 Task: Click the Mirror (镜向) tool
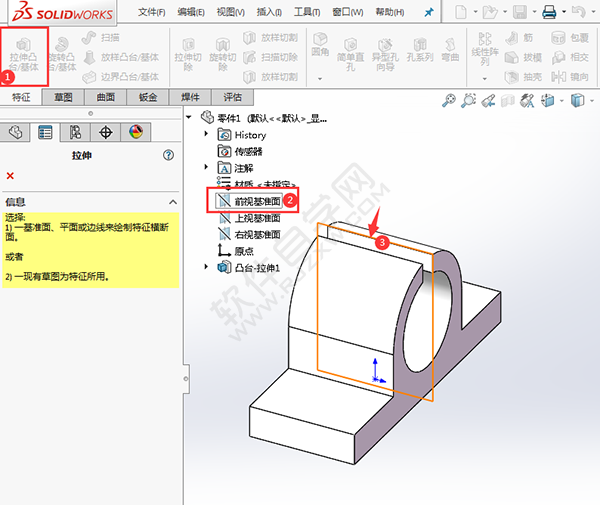point(570,77)
